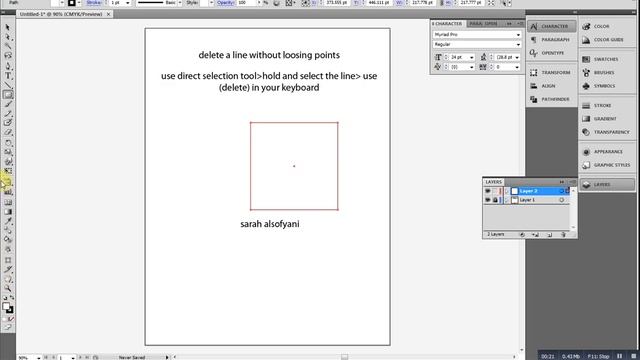Select the Artboard tool
Viewport: 640px width, 360px height.
point(8,260)
